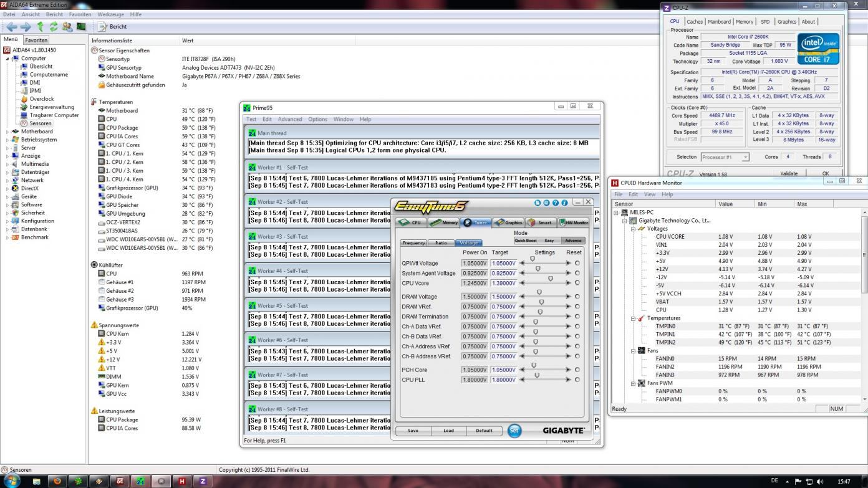
Task: Open EasyTune6 Smart tab
Action: click(540, 222)
